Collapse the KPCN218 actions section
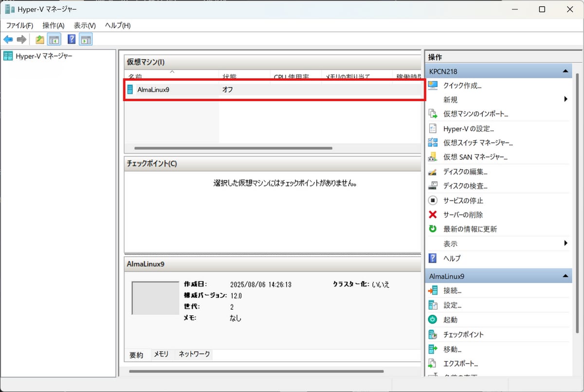This screenshot has height=392, width=584. click(565, 71)
